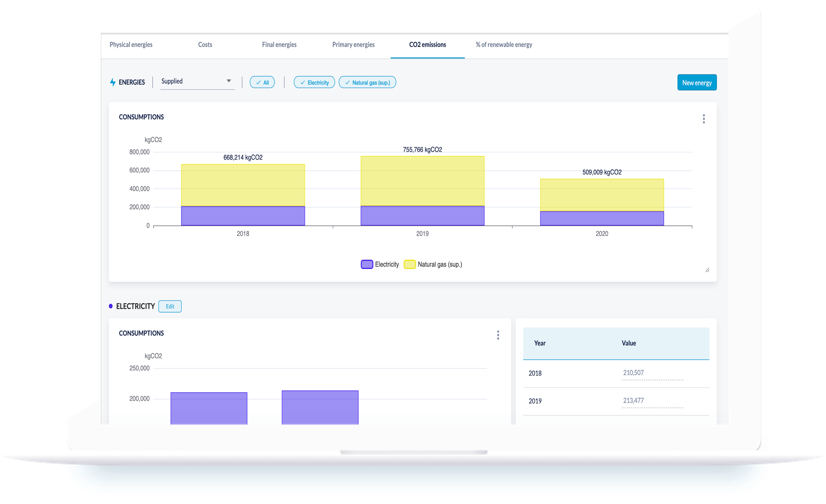Click the Year column header
This screenshot has height=504, width=826.
(539, 343)
